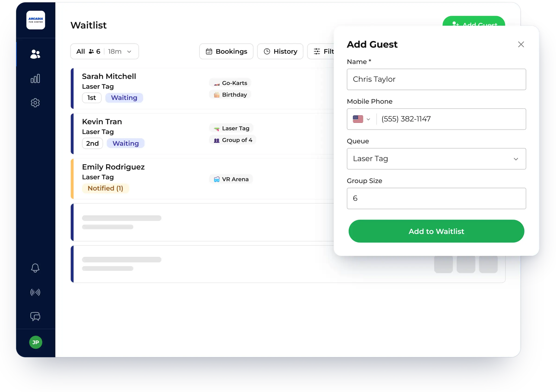556x392 pixels.
Task: Click the Add to Waitlist button
Action: (436, 231)
